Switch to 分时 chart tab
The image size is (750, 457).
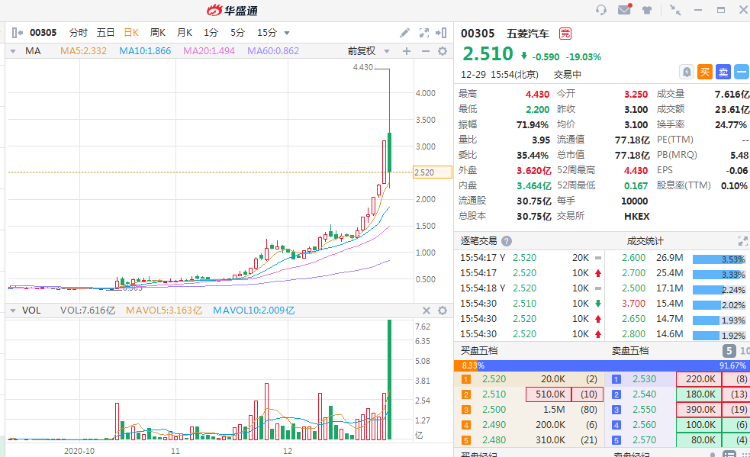click(78, 33)
